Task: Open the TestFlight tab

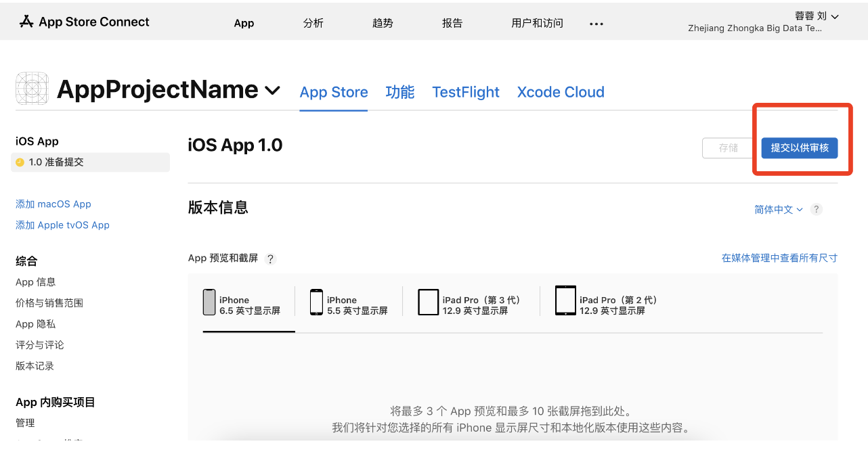Action: coord(466,92)
